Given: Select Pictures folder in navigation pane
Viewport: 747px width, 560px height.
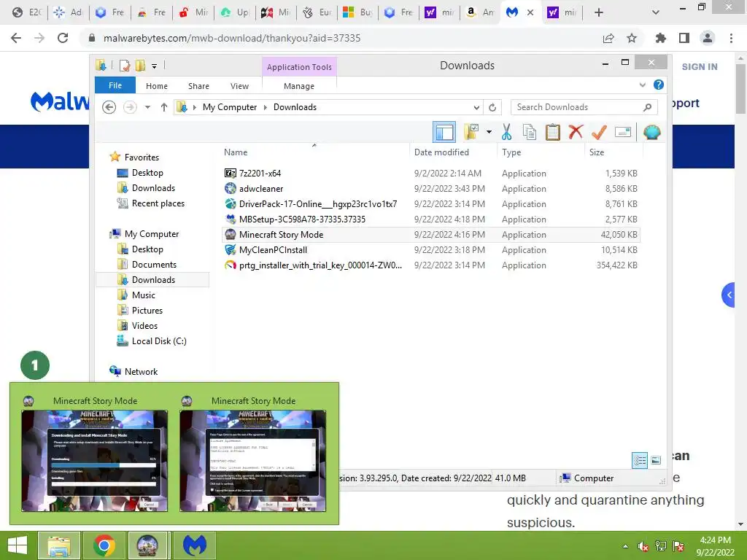Looking at the screenshot, I should click(x=147, y=310).
